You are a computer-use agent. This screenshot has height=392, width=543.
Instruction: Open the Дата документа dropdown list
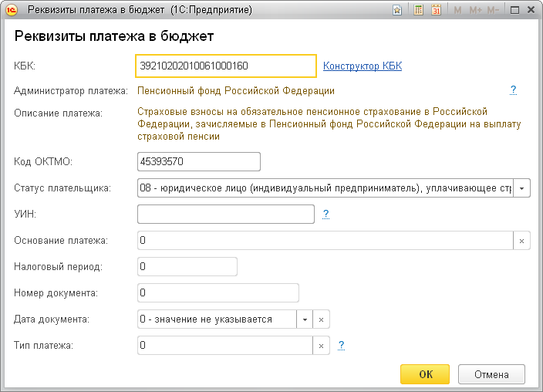coord(305,319)
